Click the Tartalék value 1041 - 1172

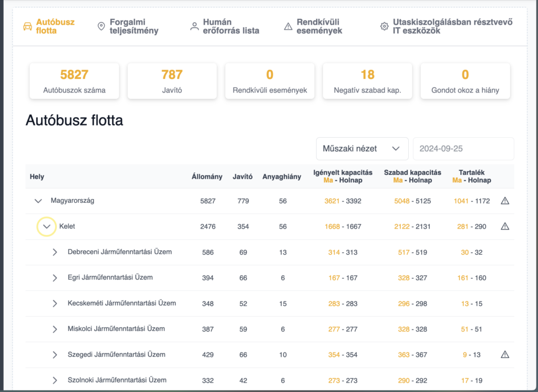472,201
